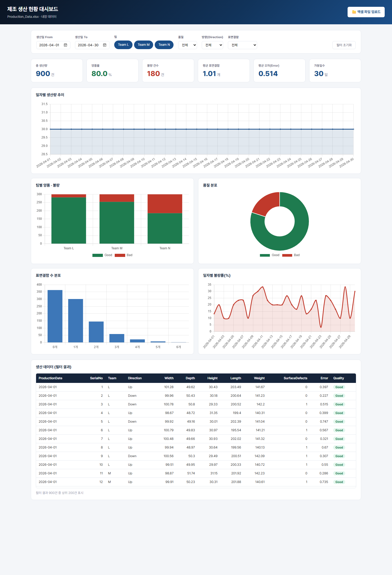Click the folder icon on upload button

pos(354,12)
